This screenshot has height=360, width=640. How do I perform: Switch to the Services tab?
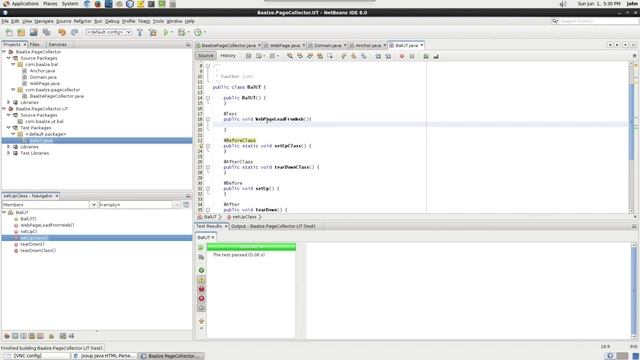(57, 44)
